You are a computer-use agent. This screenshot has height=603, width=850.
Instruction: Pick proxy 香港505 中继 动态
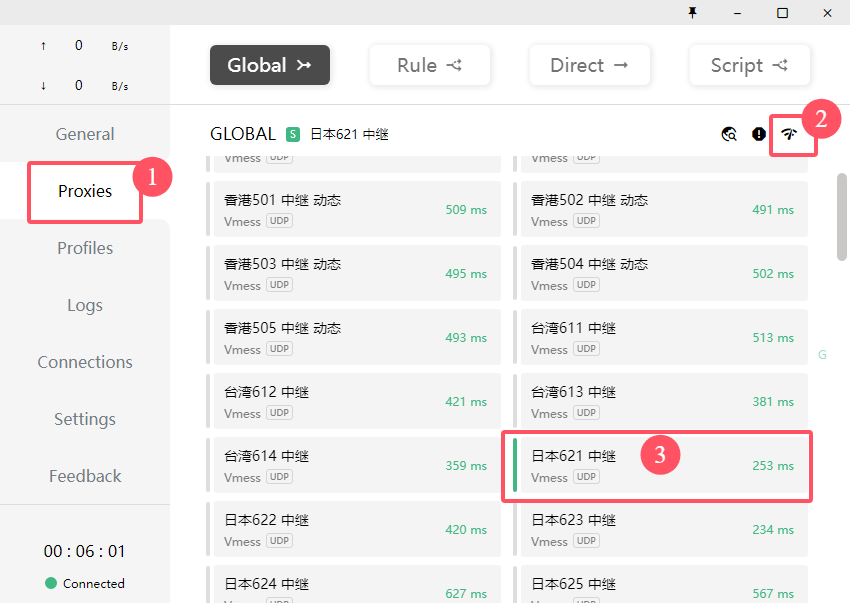click(357, 337)
